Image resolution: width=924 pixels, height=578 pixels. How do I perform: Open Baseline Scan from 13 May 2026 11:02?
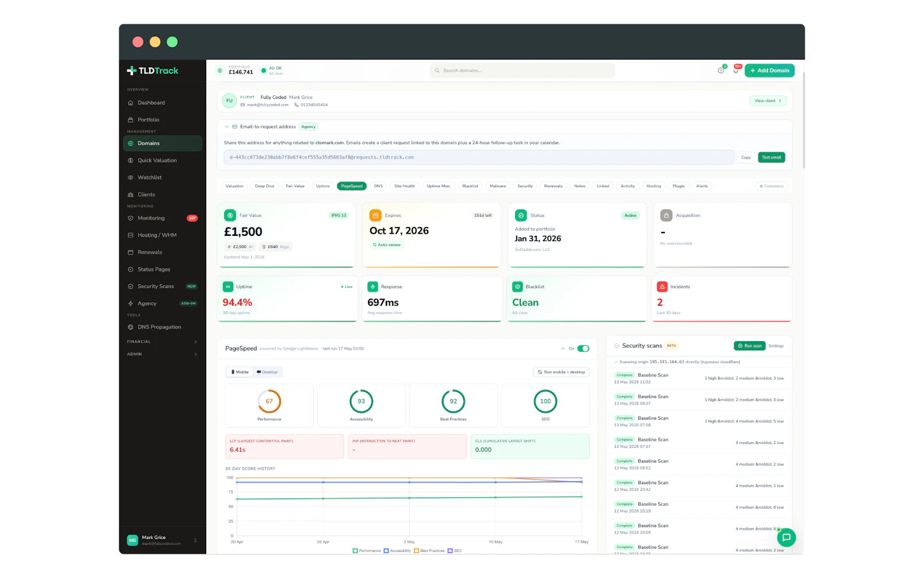pyautogui.click(x=699, y=378)
